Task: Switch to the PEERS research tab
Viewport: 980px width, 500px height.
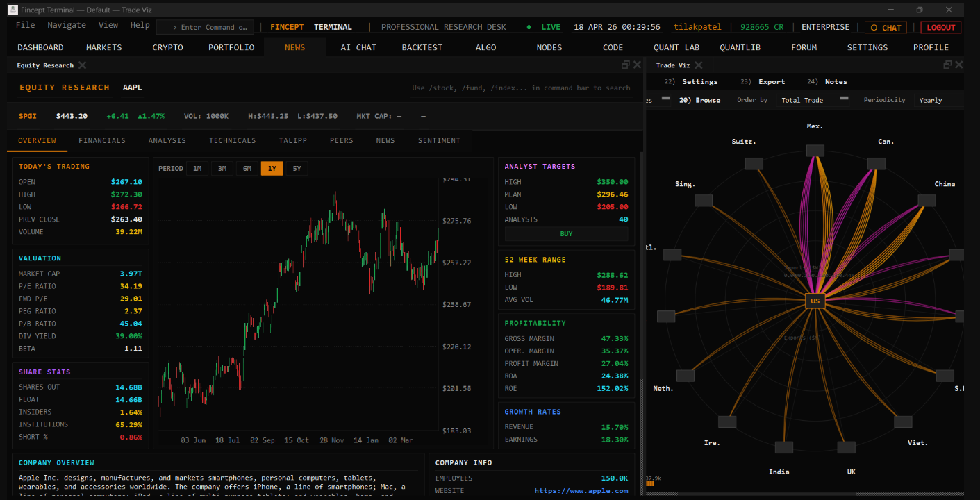Action: (x=342, y=140)
